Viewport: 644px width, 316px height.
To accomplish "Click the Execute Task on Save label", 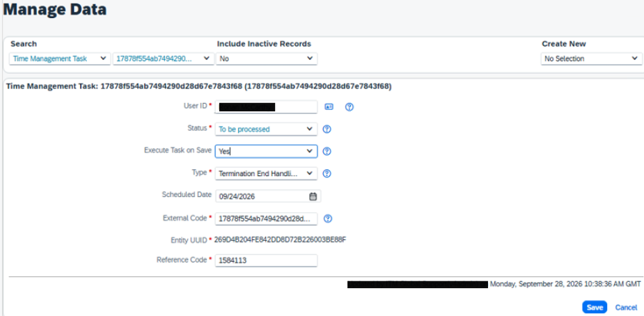I will point(178,150).
